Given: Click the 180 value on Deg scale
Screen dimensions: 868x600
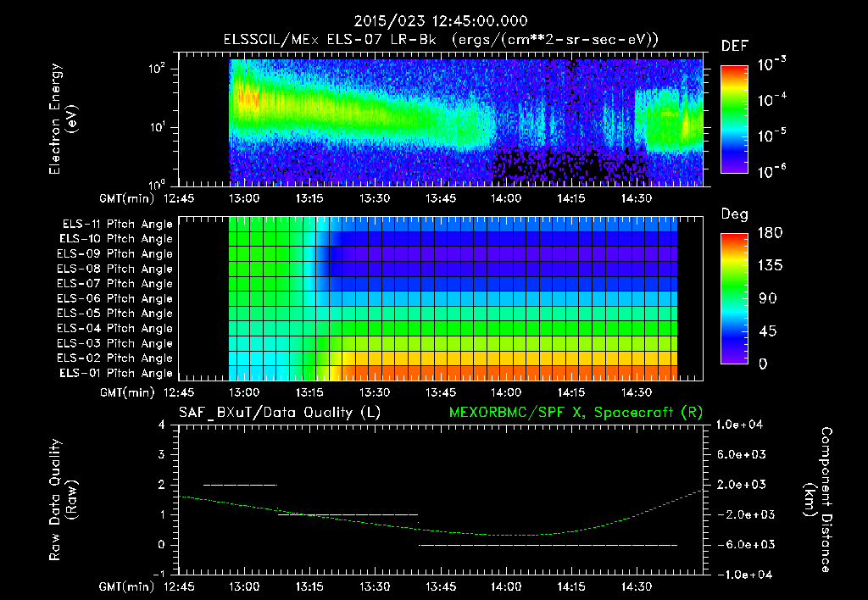Looking at the screenshot, I should pyautogui.click(x=770, y=233).
